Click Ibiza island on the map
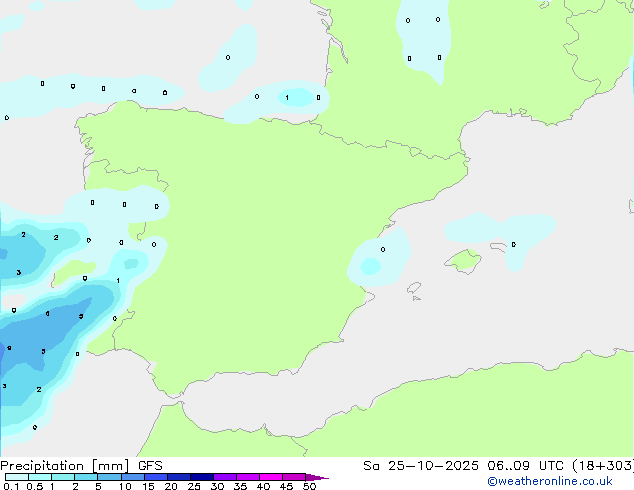Viewport: 634px width, 490px height. 414,288
